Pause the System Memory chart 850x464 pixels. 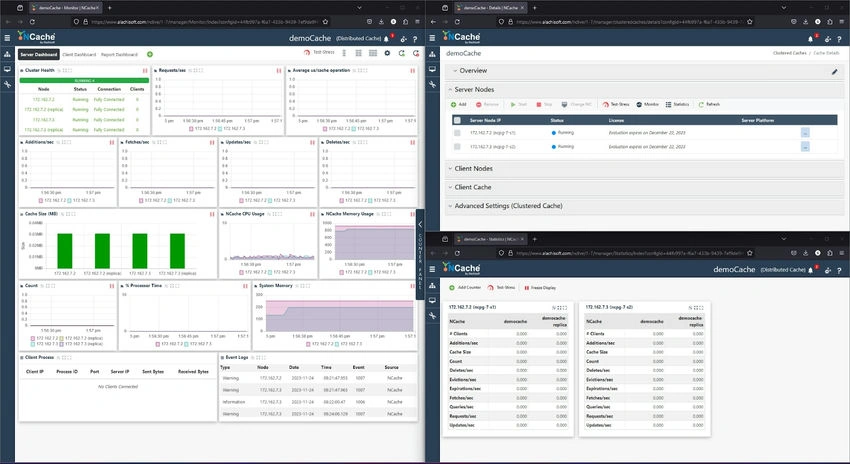tap(413, 286)
